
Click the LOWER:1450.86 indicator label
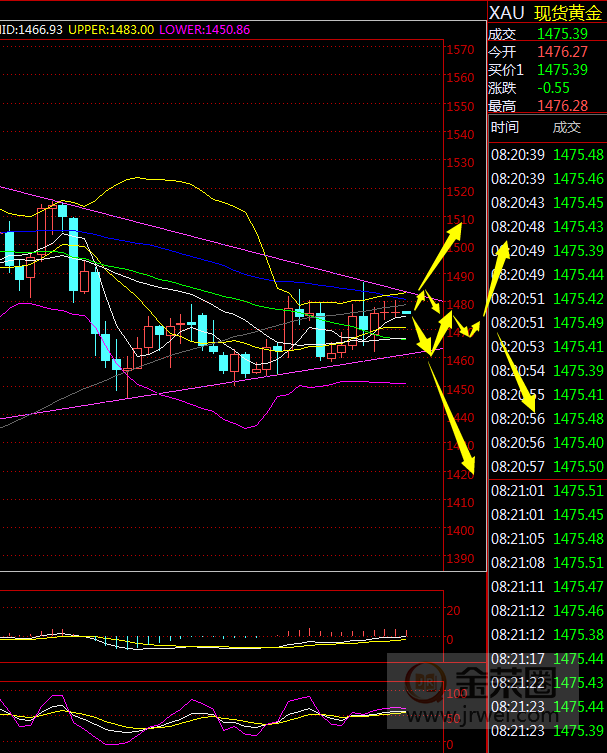click(204, 30)
